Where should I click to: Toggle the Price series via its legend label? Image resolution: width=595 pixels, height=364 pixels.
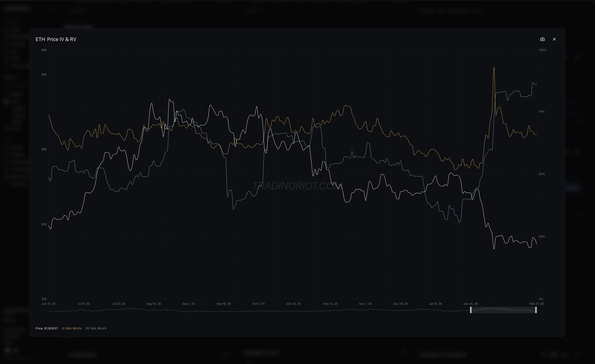pyautogui.click(x=47, y=328)
